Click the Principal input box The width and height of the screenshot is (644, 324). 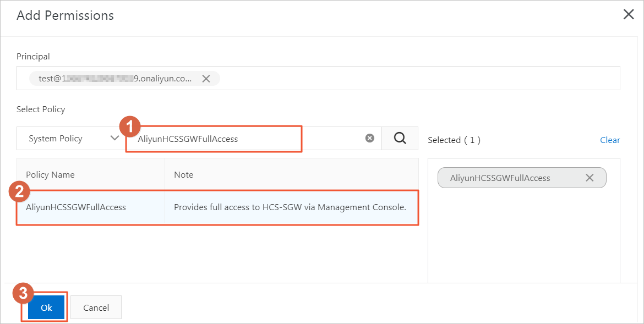[x=318, y=78]
